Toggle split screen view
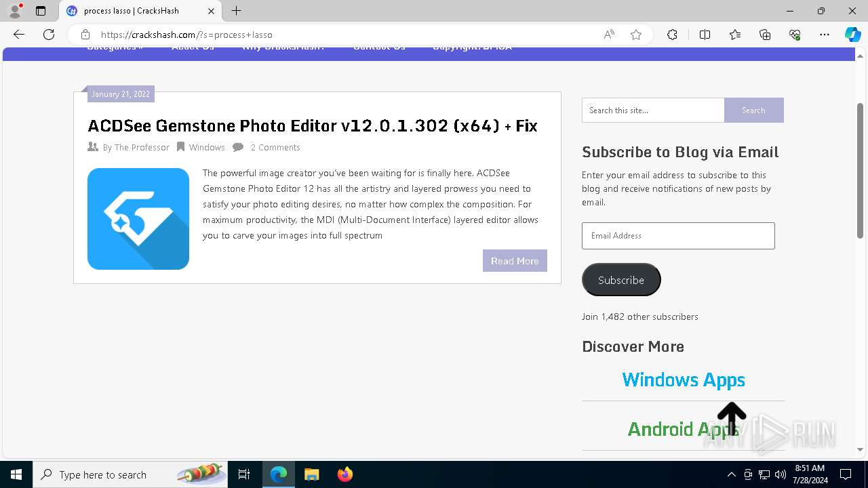This screenshot has height=488, width=868. click(x=705, y=35)
